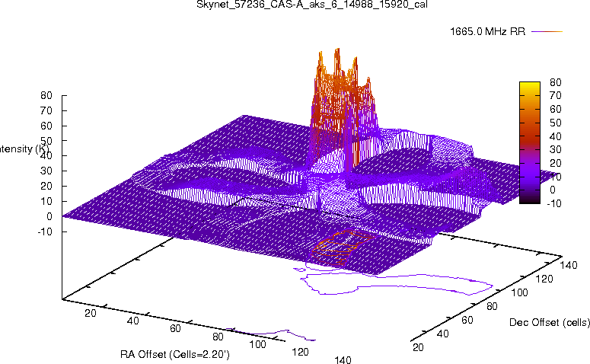Screen dimensions: 590x364
Task: Click the 40 label on the color bar
Action: tap(556, 136)
